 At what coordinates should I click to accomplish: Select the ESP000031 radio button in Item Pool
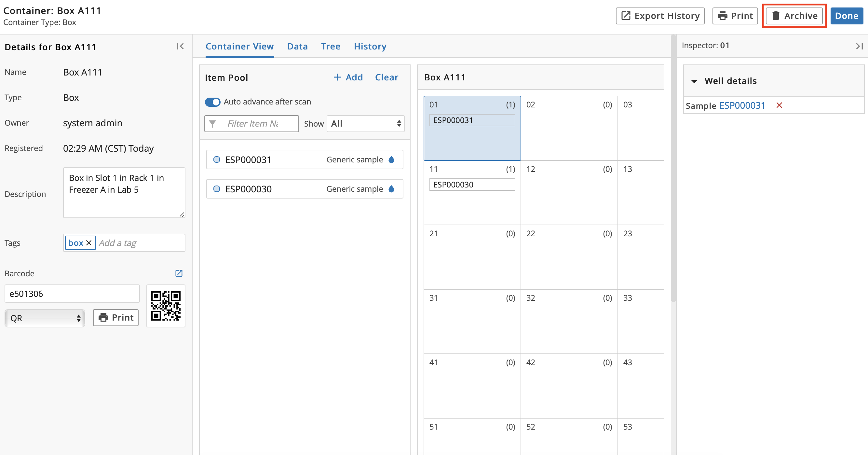[x=217, y=159]
